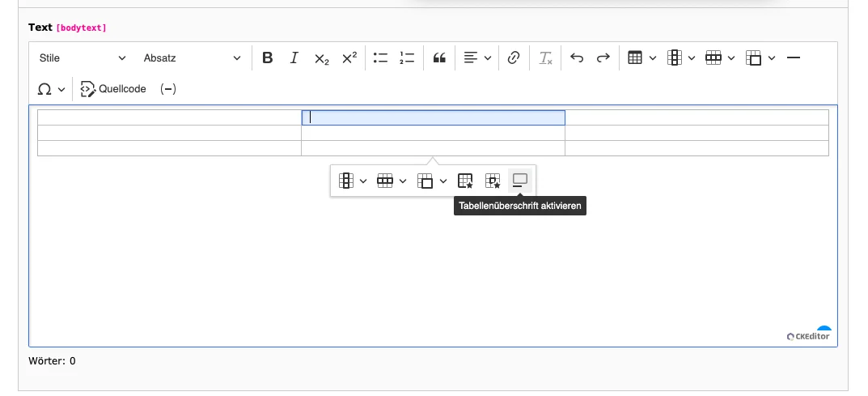Click the insert link icon
This screenshot has width=868, height=396.
514,58
